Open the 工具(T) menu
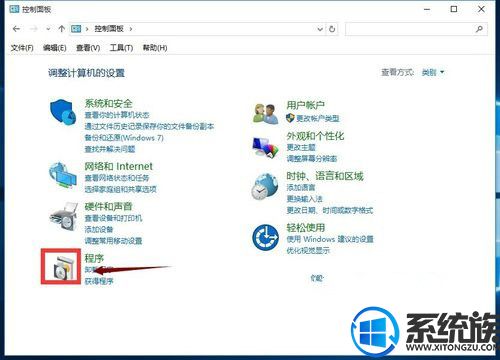500x360 pixels. pyautogui.click(x=121, y=48)
